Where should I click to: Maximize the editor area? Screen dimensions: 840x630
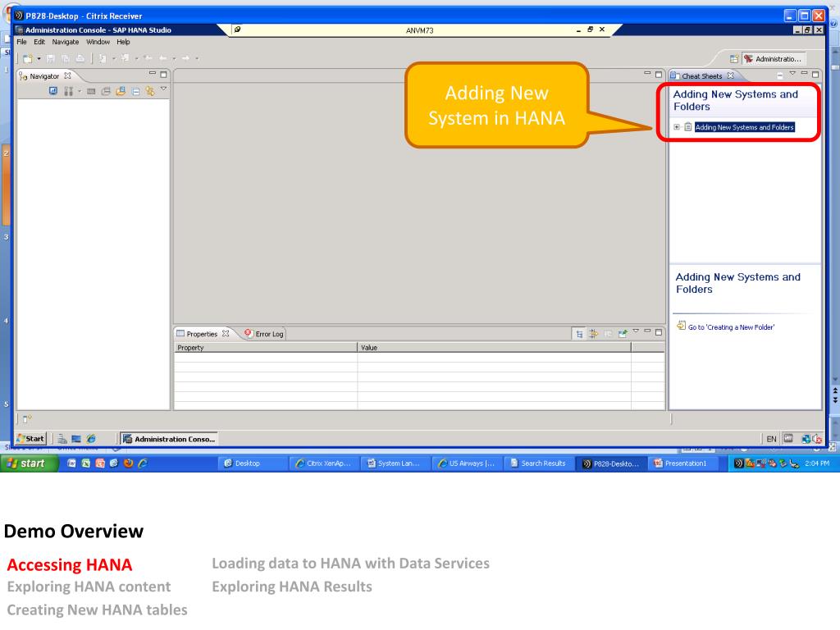(x=659, y=75)
